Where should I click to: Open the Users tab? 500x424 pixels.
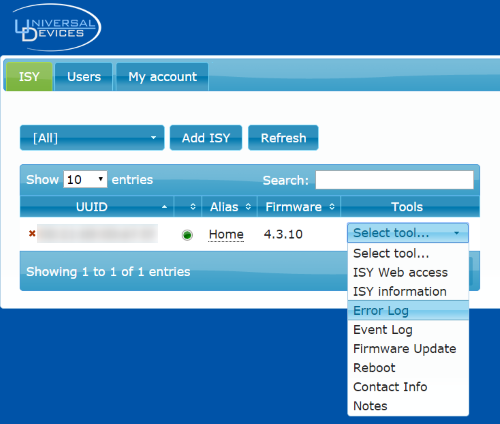84,77
